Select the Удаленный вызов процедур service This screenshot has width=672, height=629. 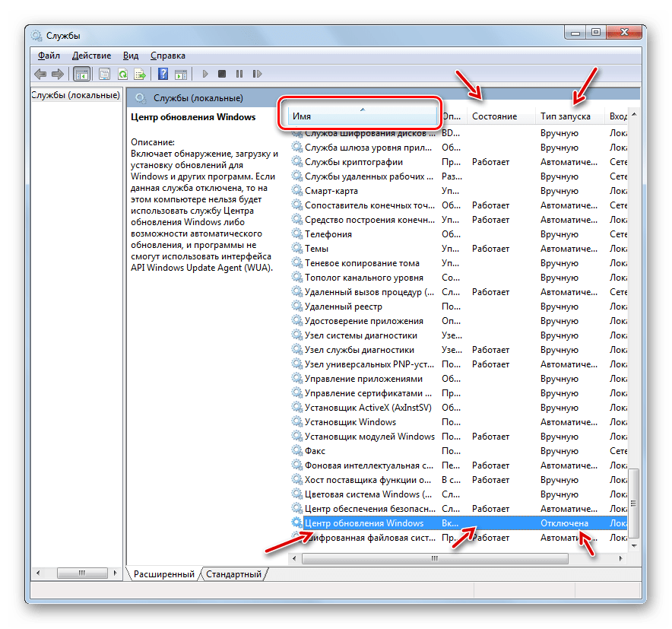[459, 292]
